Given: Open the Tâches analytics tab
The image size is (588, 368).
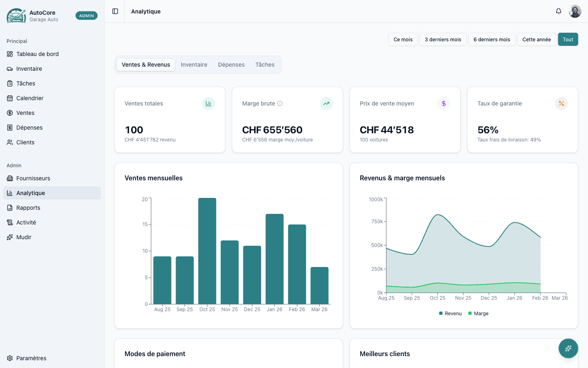Looking at the screenshot, I should [x=265, y=65].
